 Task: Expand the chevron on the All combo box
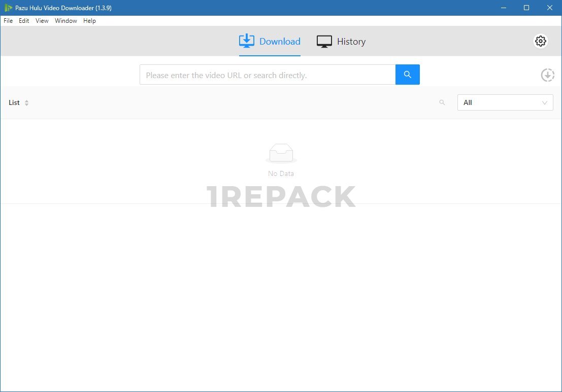click(545, 103)
